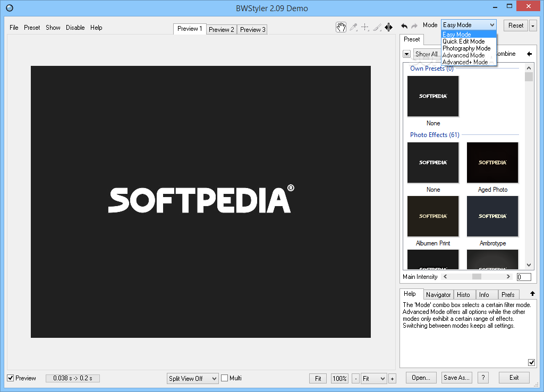Image resolution: width=544 pixels, height=392 pixels.
Task: Click the Main Intensity value field
Action: [x=524, y=277]
